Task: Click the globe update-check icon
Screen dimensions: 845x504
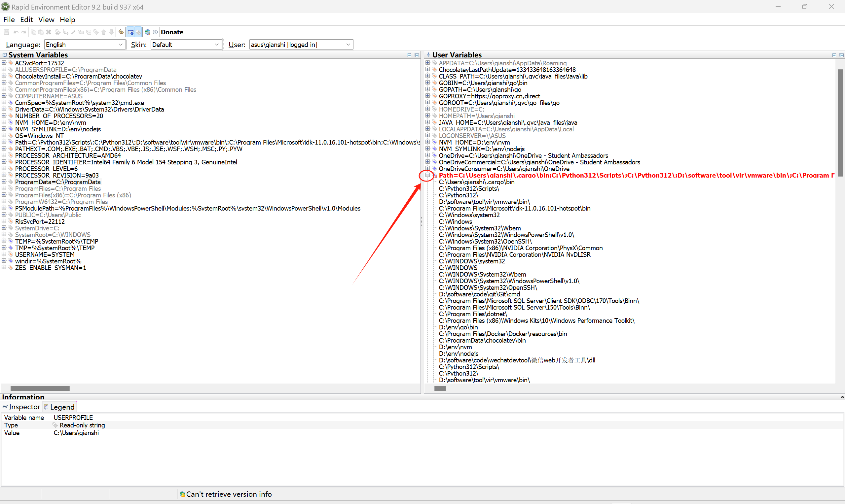Action: [x=148, y=32]
